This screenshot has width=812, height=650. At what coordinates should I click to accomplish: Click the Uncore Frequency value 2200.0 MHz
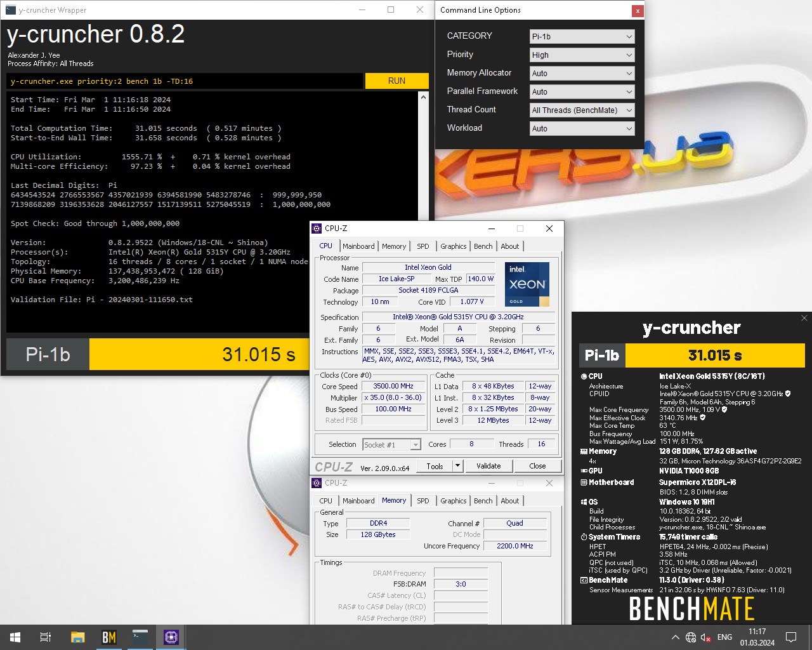(x=514, y=546)
